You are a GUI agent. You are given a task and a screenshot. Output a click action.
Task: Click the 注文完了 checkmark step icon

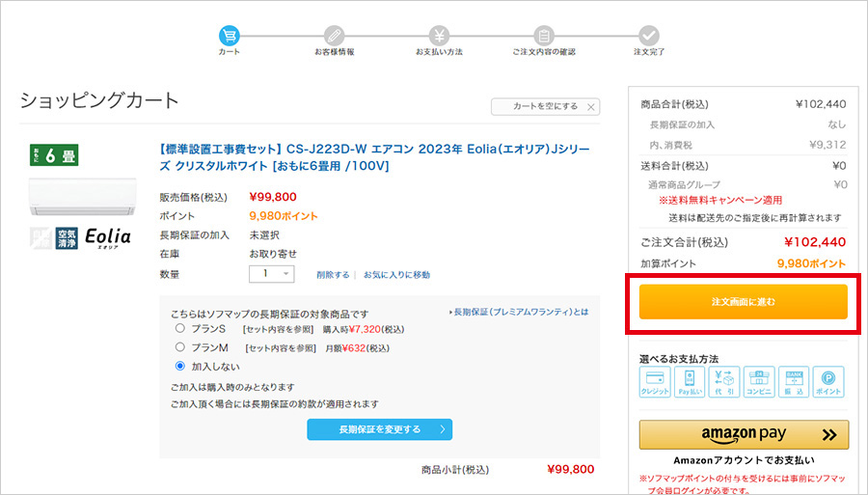649,36
